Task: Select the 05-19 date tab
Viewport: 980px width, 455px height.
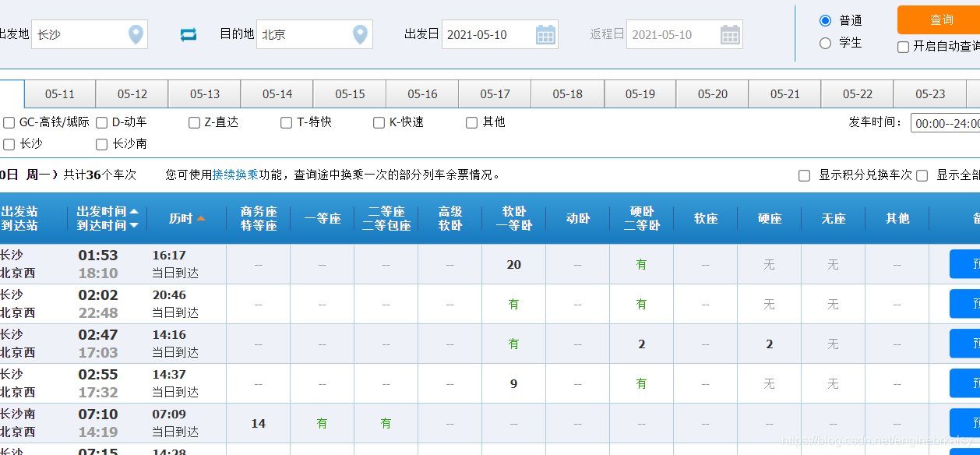Action: point(640,94)
